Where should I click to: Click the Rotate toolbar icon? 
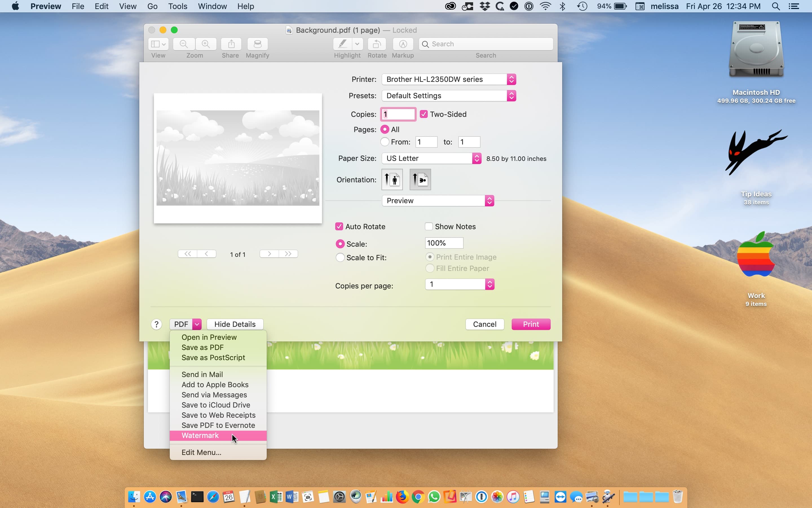tap(377, 44)
